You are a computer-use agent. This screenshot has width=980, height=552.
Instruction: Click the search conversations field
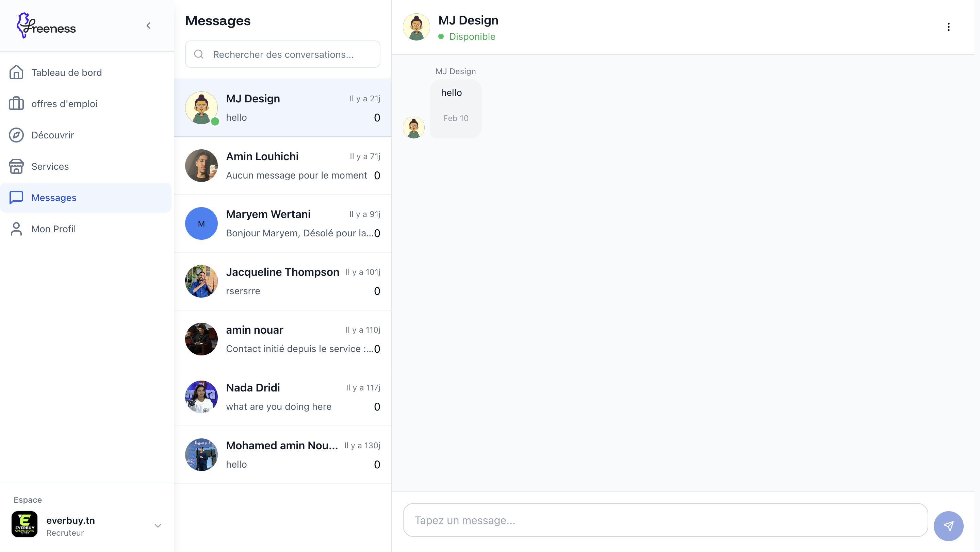[x=283, y=54]
